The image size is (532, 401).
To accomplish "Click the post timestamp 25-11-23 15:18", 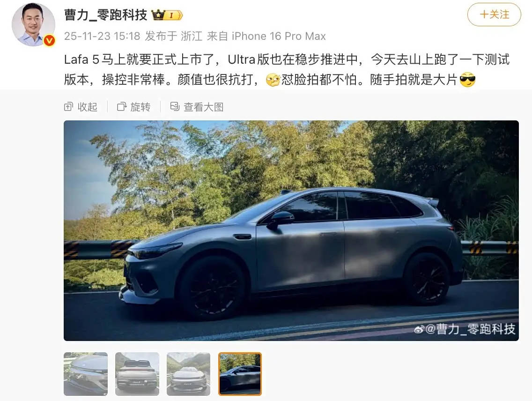I will pyautogui.click(x=102, y=36).
